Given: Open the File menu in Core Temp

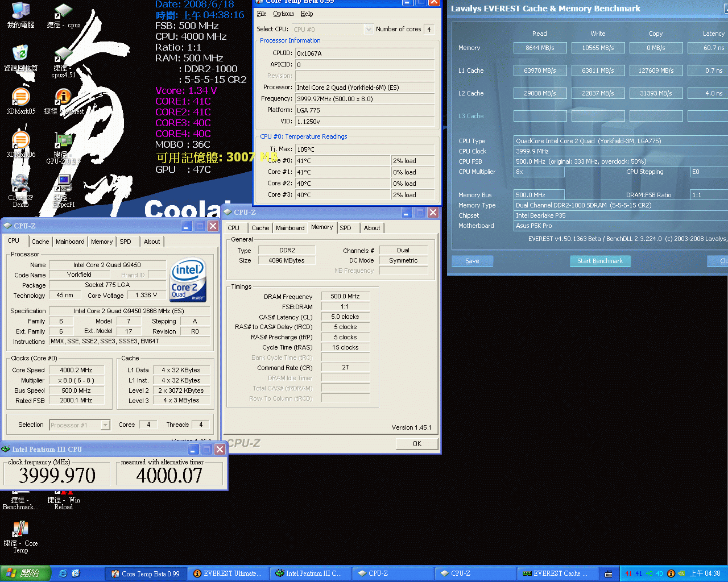Looking at the screenshot, I should (262, 14).
